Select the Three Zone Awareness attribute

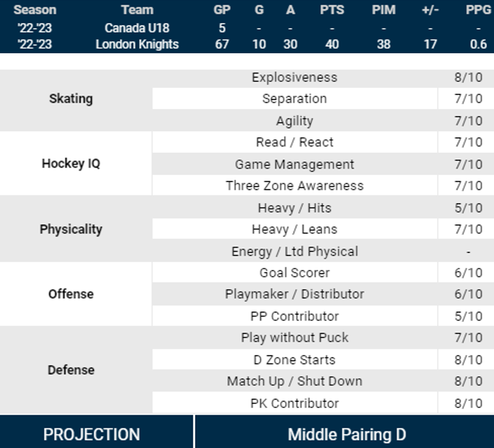294,186
